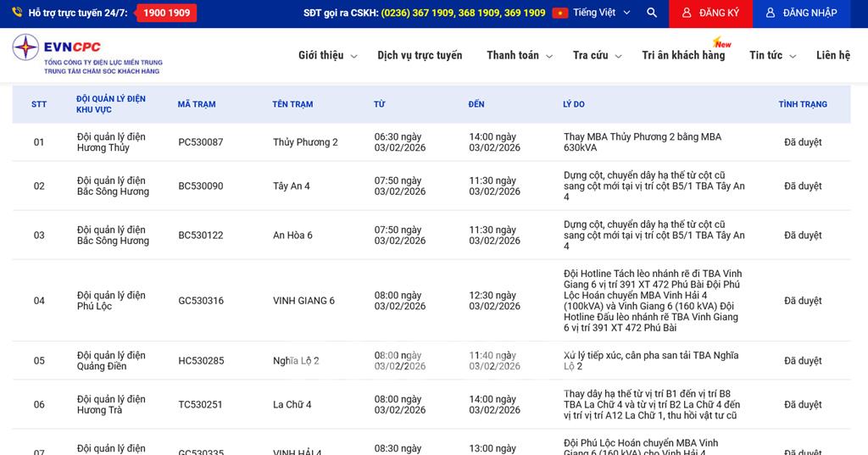Click the Vietnam flag icon

[x=559, y=13]
